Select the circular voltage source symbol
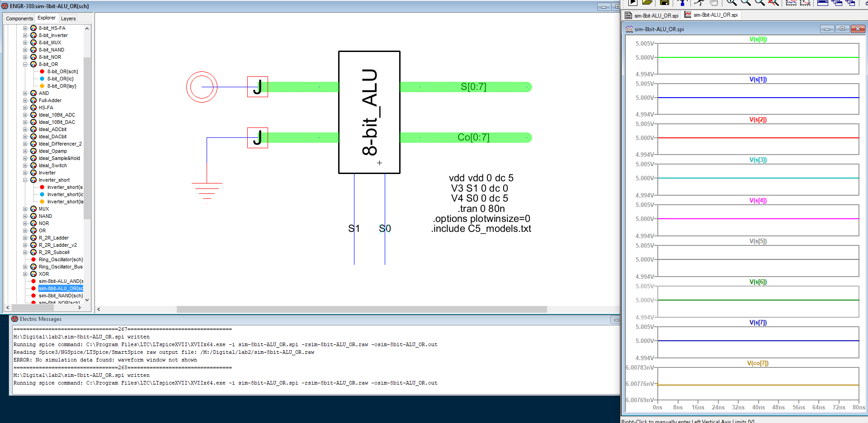The image size is (868, 423). 202,87
